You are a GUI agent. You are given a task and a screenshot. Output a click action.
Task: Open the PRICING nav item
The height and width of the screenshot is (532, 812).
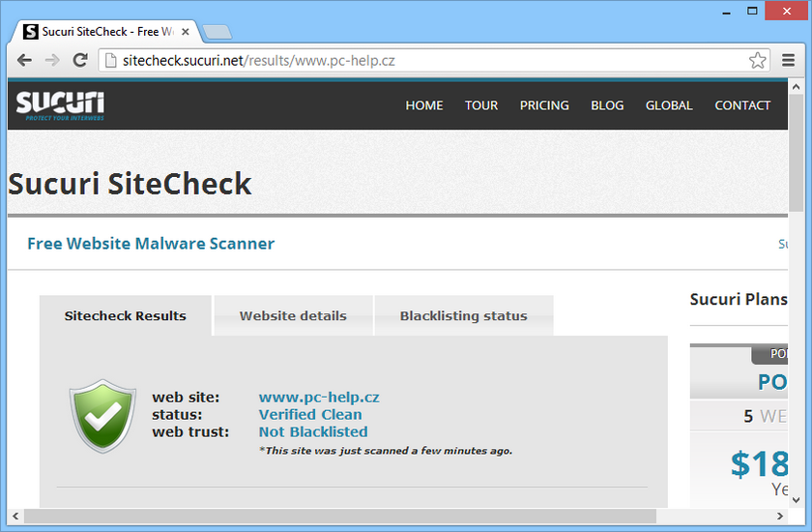544,105
